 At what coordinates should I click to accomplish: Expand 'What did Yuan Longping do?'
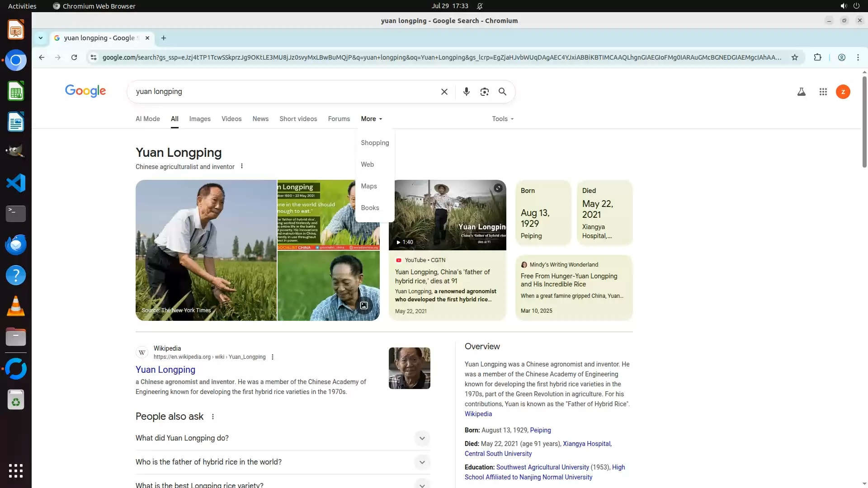pos(421,438)
